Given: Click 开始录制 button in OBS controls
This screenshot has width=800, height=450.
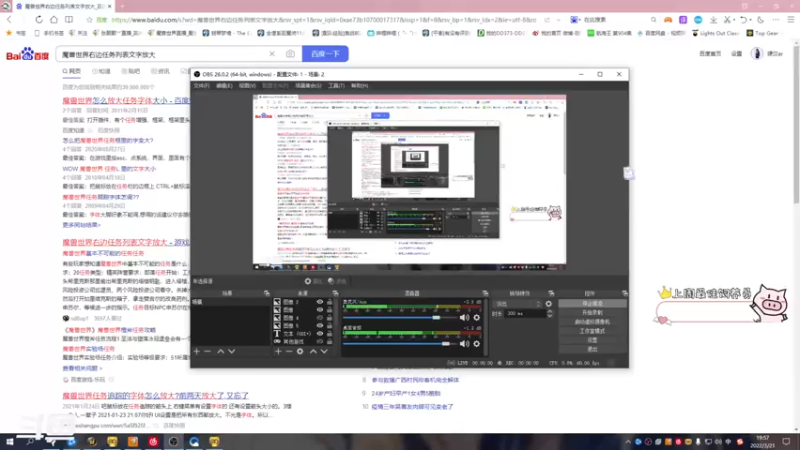Looking at the screenshot, I should tap(592, 313).
